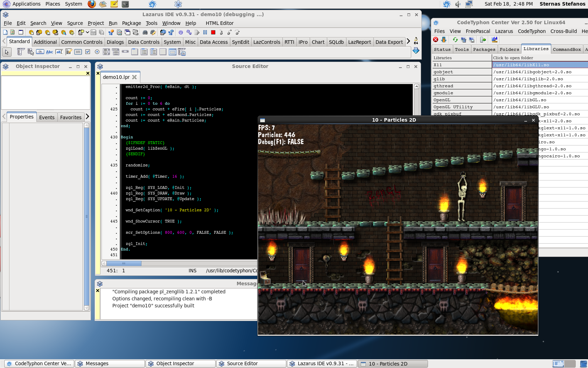Open the CommandBox tab in CodeTyphon Center
588x368 pixels.
tap(567, 49)
